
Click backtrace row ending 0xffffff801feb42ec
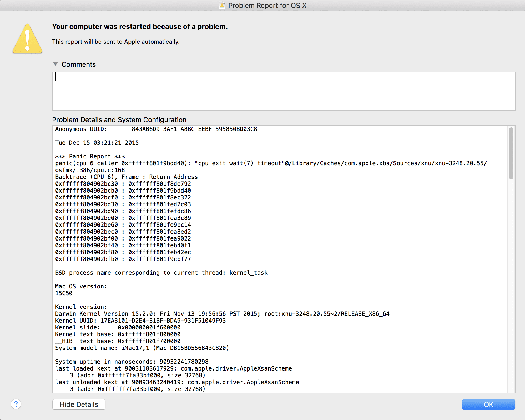[123, 252]
